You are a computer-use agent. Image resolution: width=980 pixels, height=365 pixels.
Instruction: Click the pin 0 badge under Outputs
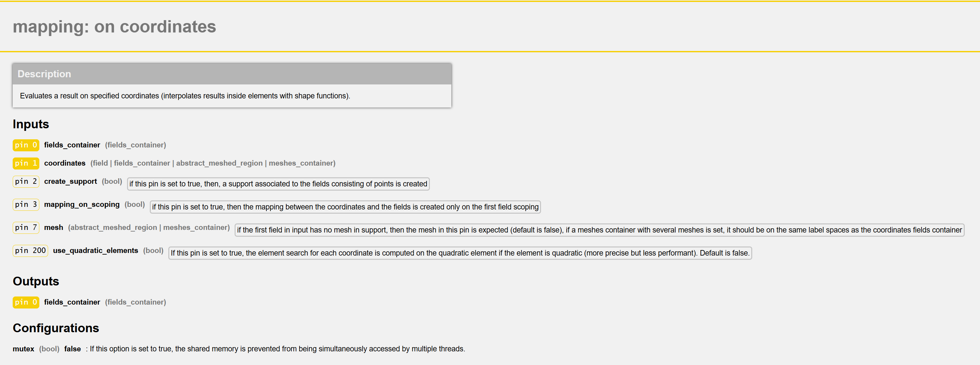(26, 302)
